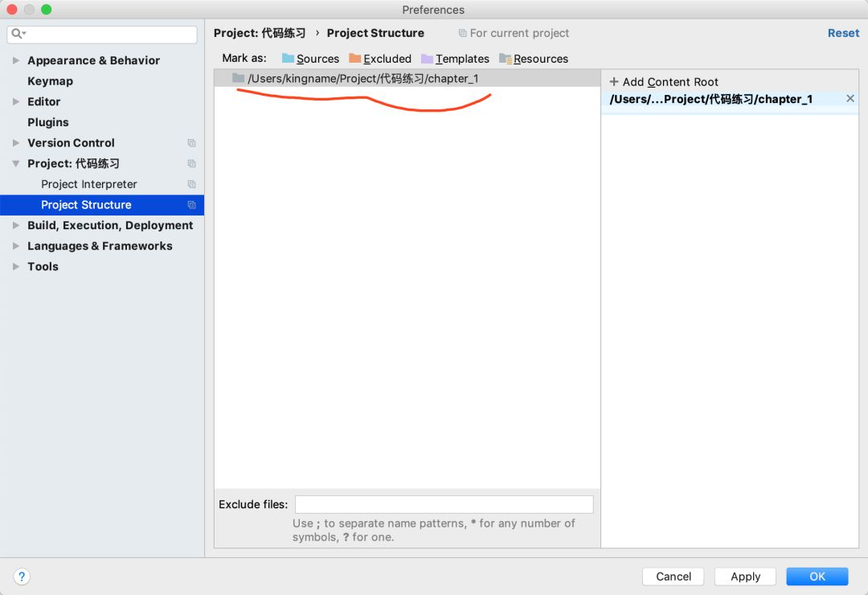Screen dimensions: 868x595
Task: Click the Cancel button
Action: click(x=674, y=577)
